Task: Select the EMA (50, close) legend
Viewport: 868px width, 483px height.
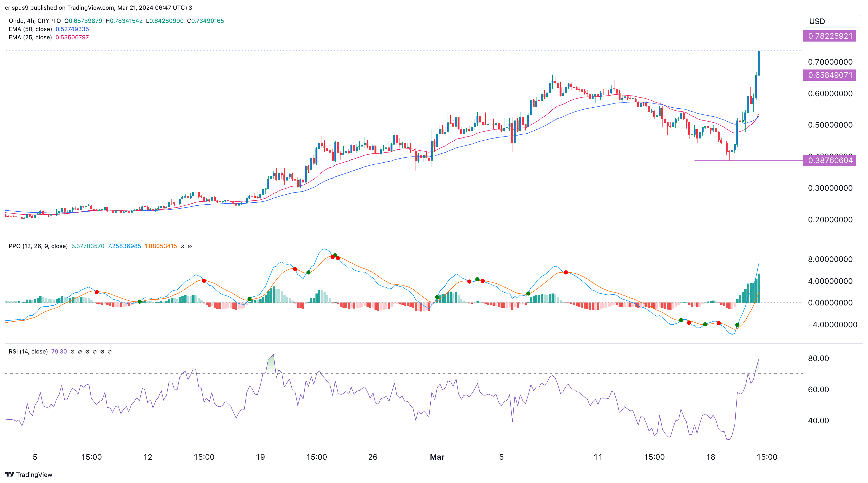Action: 30,29
